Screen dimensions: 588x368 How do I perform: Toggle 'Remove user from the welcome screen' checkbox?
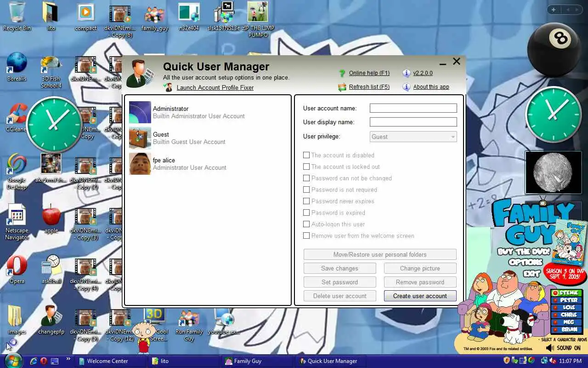[306, 236]
